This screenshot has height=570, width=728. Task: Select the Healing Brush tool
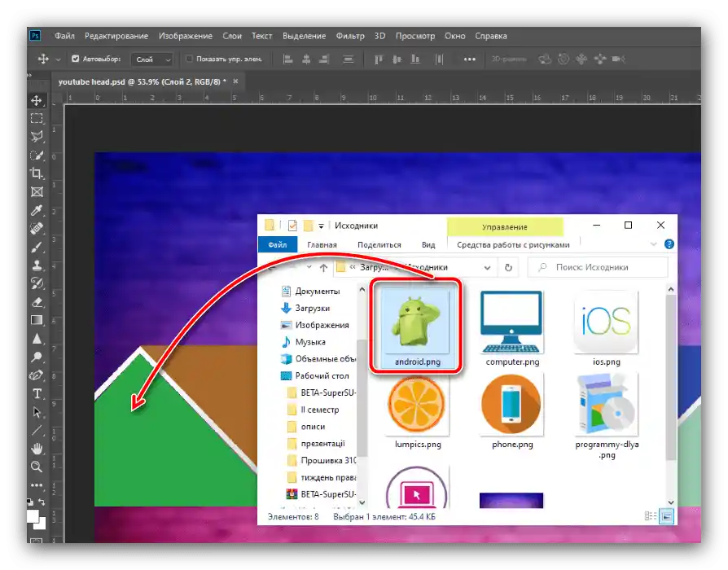coord(37,229)
